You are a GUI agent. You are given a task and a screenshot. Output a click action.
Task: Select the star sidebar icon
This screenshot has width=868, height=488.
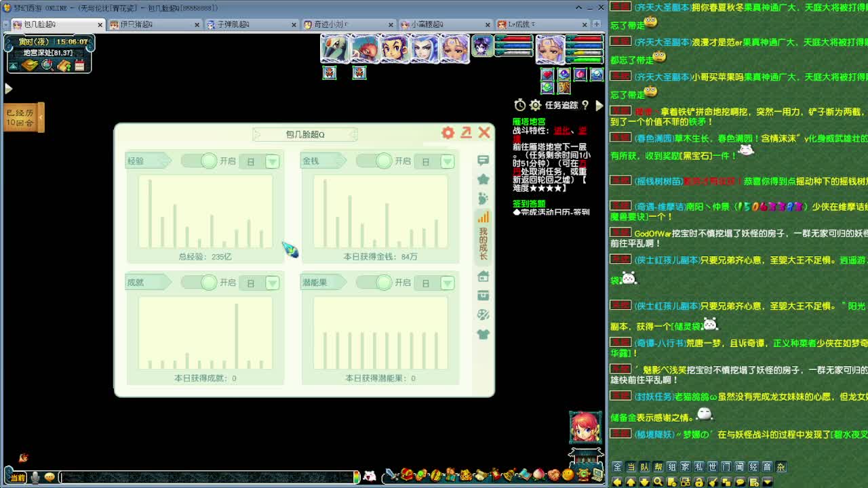[x=483, y=179]
